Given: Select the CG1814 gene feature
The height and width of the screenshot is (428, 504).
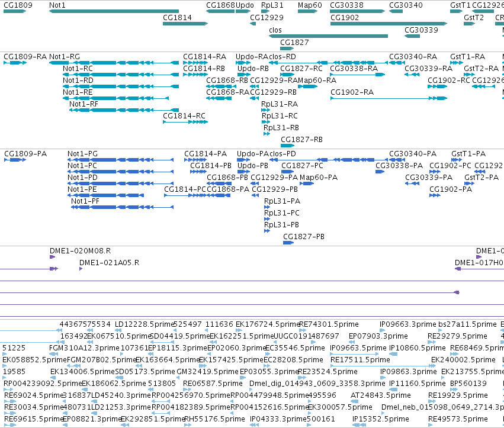Looking at the screenshot, I should click(x=185, y=24).
